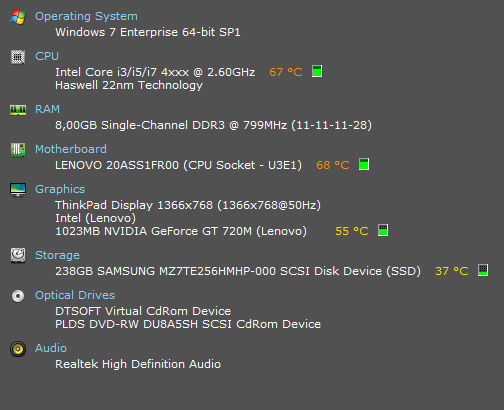Click the Graphics monitor icon

tap(18, 190)
